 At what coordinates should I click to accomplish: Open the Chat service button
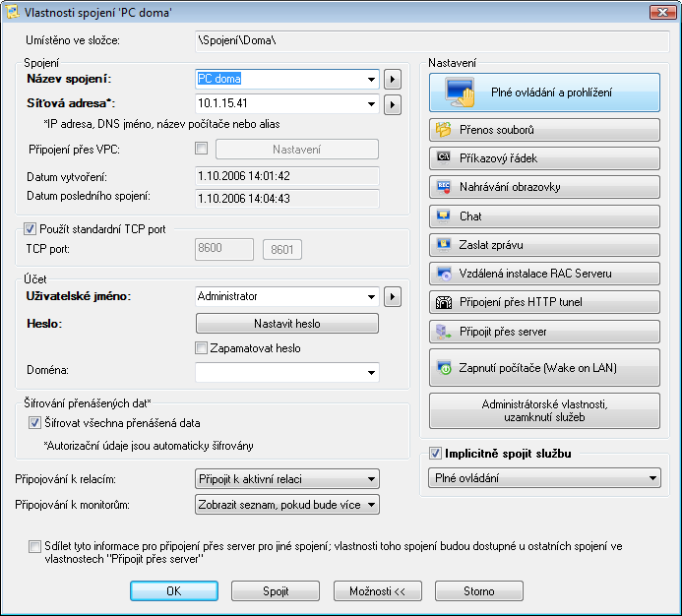pos(544,216)
